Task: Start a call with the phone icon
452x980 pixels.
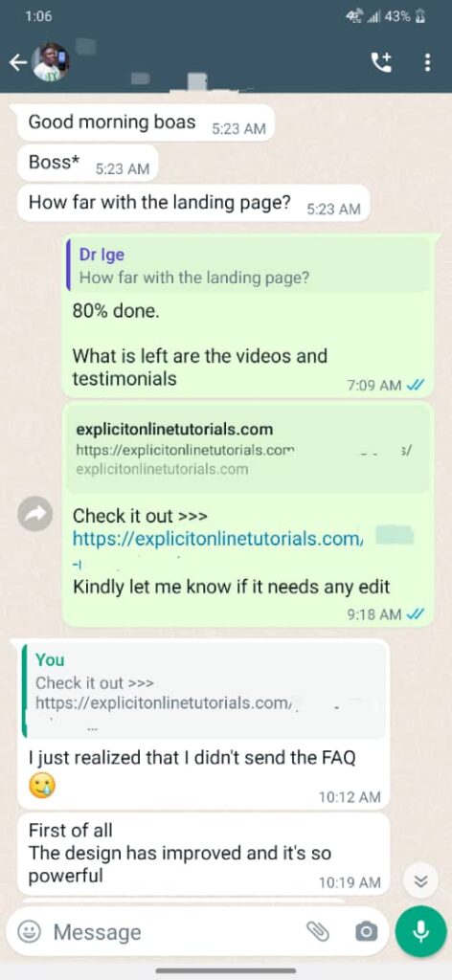Action: [381, 61]
